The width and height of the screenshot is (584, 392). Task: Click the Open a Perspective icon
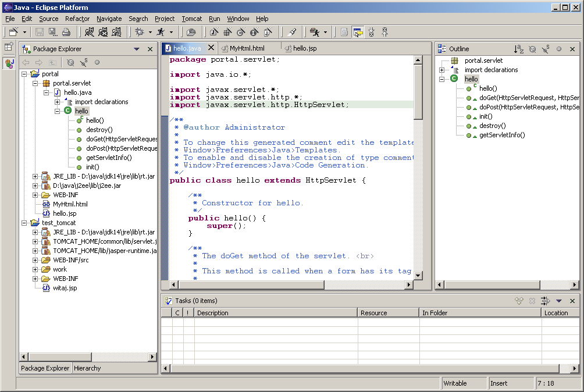(x=9, y=47)
